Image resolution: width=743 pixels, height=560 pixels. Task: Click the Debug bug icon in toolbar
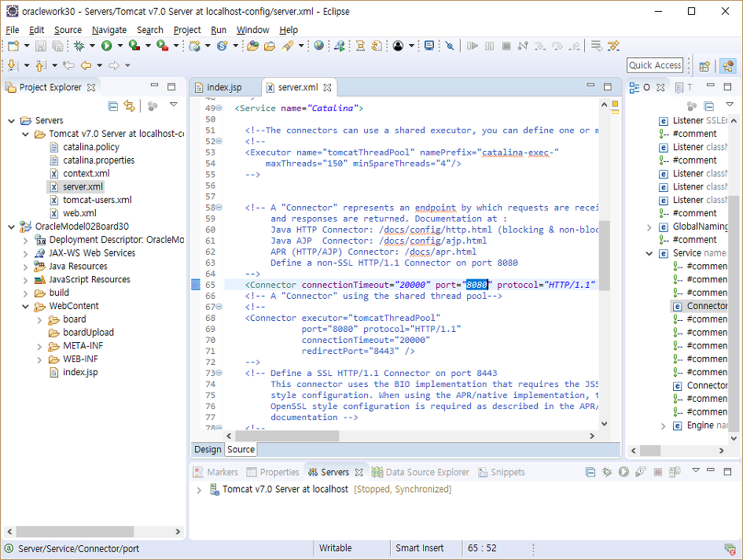click(79, 46)
